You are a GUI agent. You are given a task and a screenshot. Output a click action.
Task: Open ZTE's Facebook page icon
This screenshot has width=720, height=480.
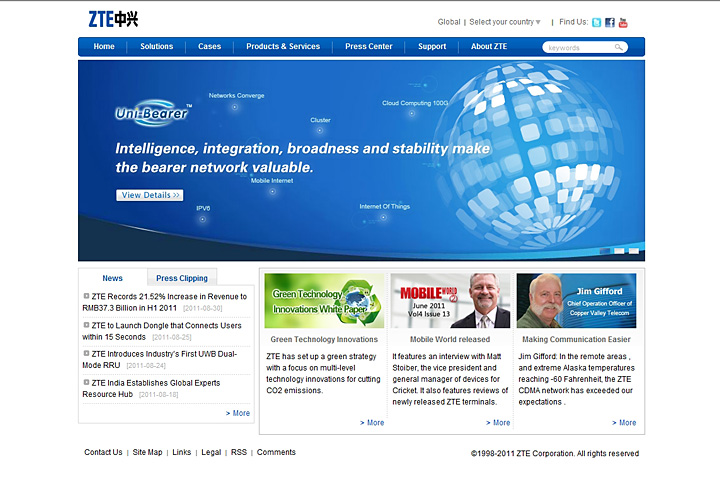click(610, 22)
